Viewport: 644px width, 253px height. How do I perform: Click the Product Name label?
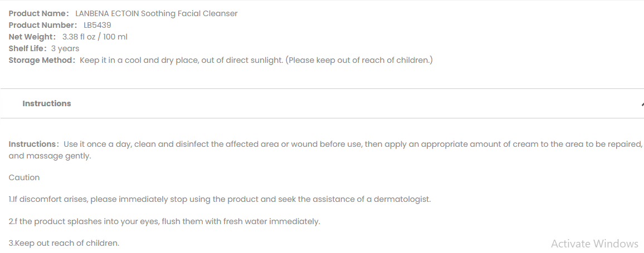pyautogui.click(x=38, y=13)
